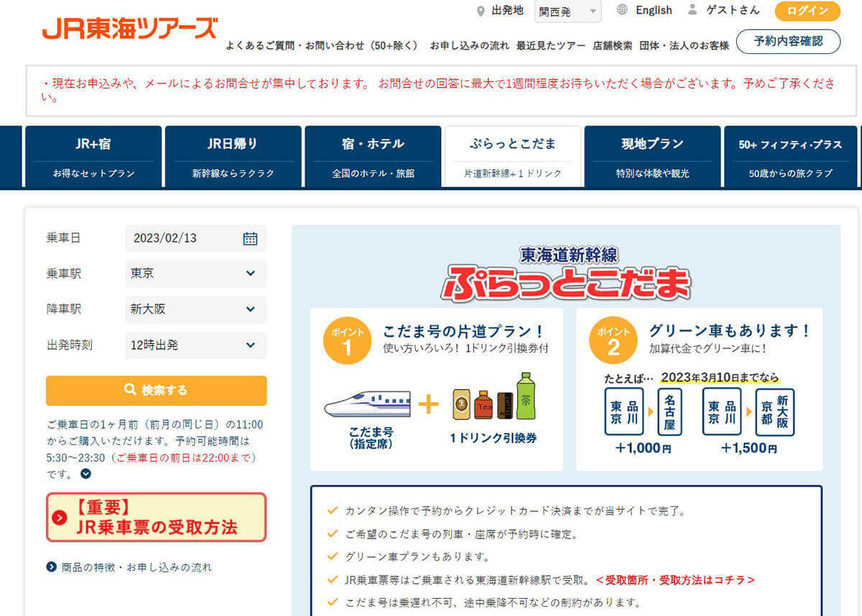Expand purchase info via blue chevron icon
This screenshot has height=616, width=862.
click(x=85, y=473)
